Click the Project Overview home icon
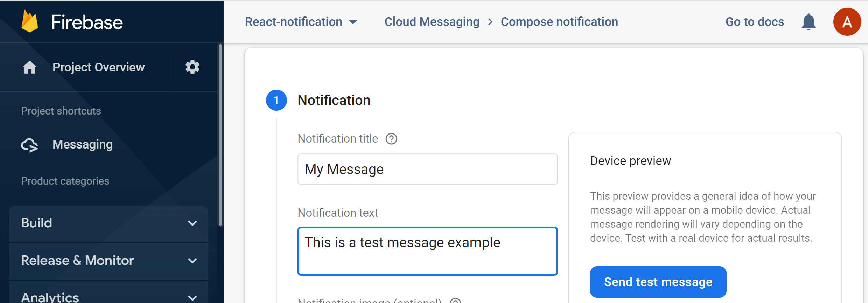The width and height of the screenshot is (868, 303). 30,67
